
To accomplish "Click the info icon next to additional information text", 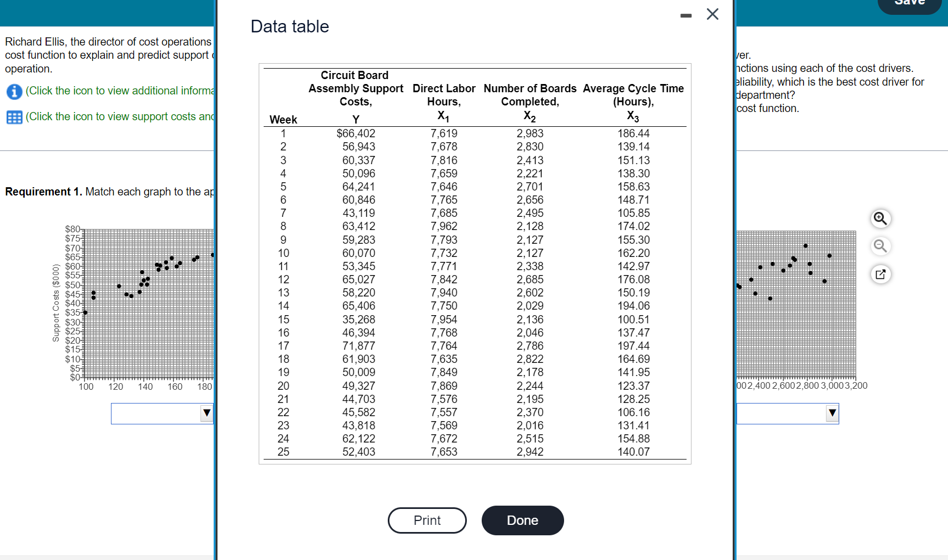I will coord(14,91).
